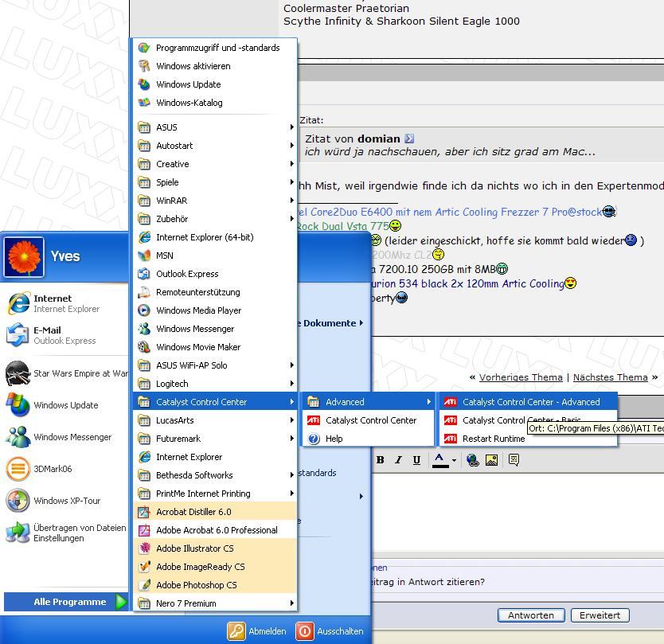The height and width of the screenshot is (644, 664).
Task: Click the Alle Programme button
Action: pos(66,602)
